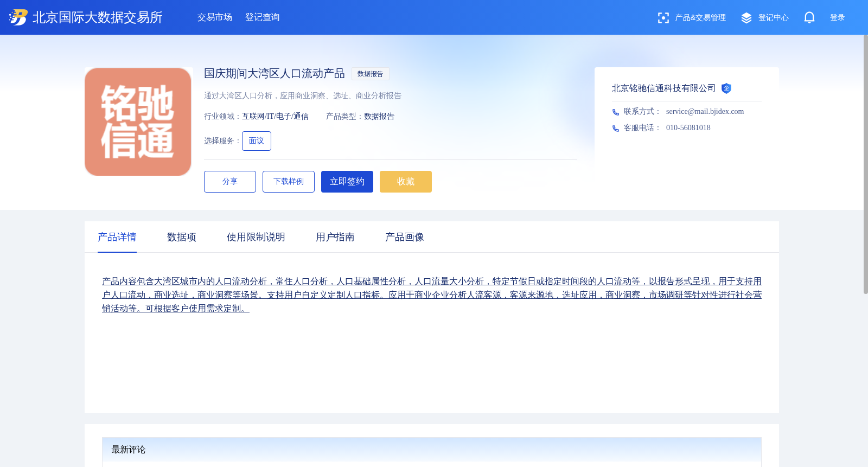The height and width of the screenshot is (467, 868).
Task: Click the product title 国庆期间大湾区人口流动产品
Action: tap(275, 74)
